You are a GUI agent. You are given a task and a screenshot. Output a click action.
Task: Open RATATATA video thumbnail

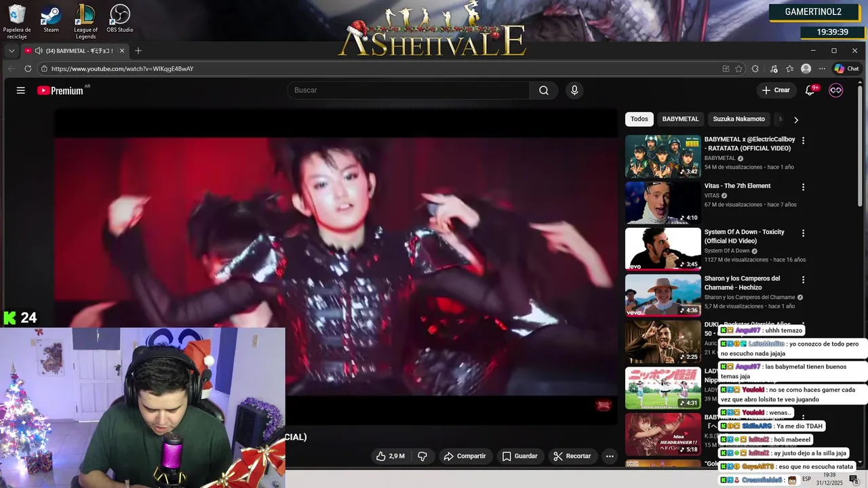[663, 156]
